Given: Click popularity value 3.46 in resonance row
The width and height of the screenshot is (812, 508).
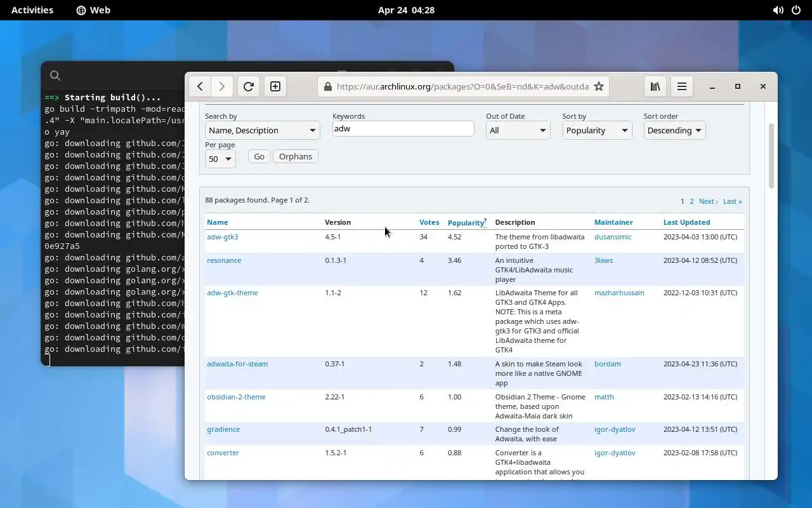Looking at the screenshot, I should coord(454,260).
